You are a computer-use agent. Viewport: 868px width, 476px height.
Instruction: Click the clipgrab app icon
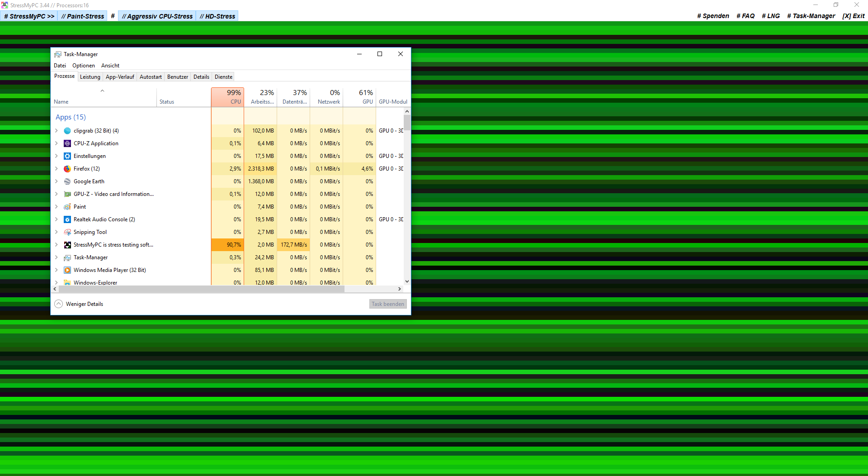[67, 131]
